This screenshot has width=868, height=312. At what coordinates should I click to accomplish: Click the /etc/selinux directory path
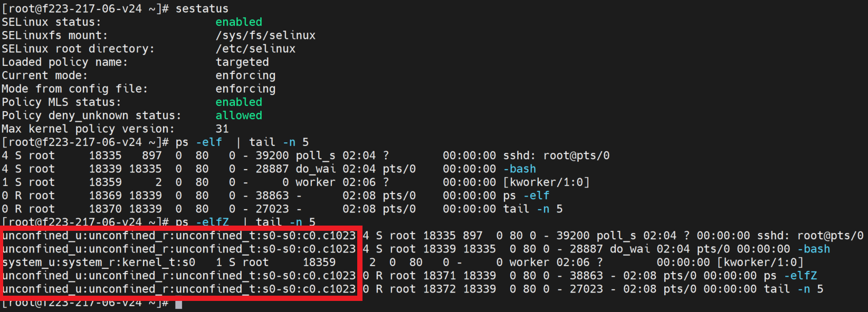255,48
